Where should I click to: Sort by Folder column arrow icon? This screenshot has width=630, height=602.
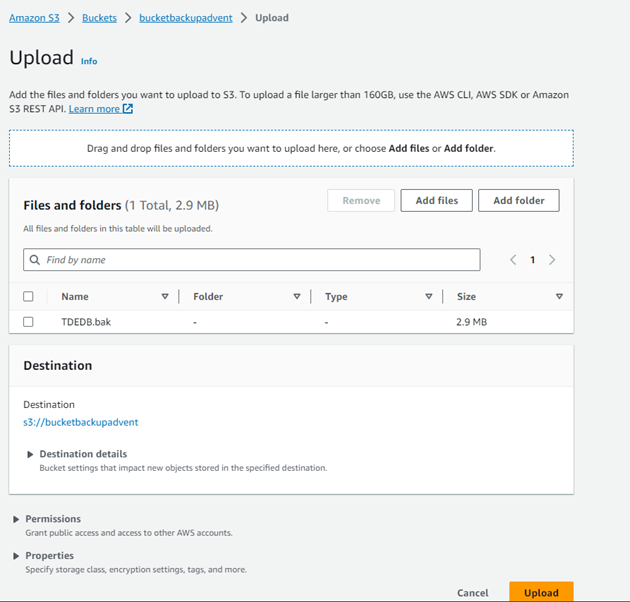tap(297, 297)
